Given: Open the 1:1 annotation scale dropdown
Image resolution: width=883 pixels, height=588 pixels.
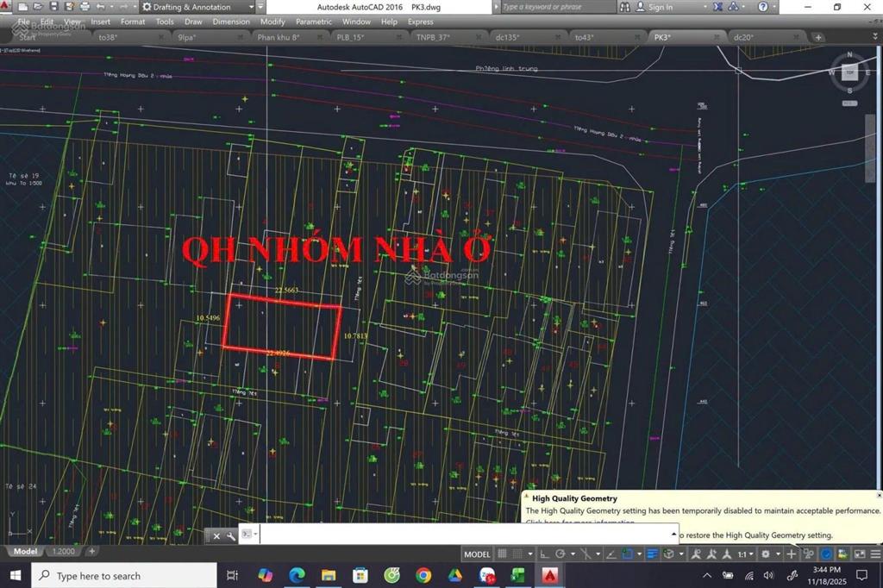Looking at the screenshot, I should click(x=746, y=554).
